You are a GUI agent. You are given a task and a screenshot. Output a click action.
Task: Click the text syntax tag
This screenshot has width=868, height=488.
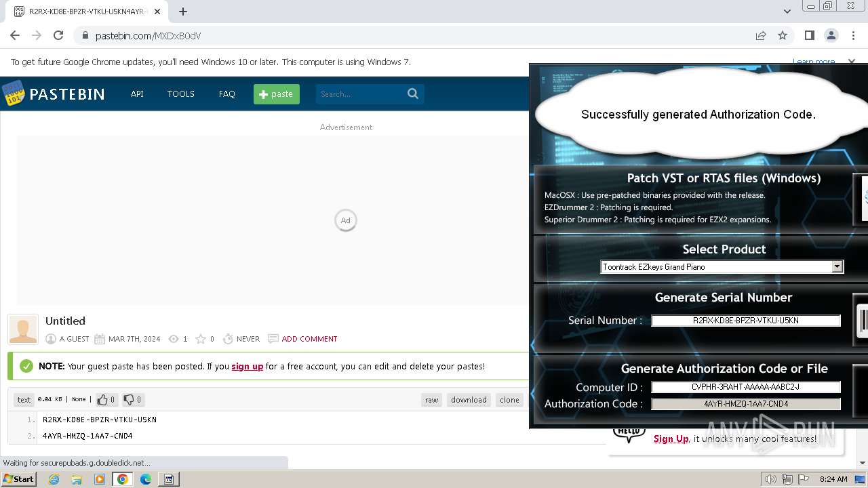point(24,400)
